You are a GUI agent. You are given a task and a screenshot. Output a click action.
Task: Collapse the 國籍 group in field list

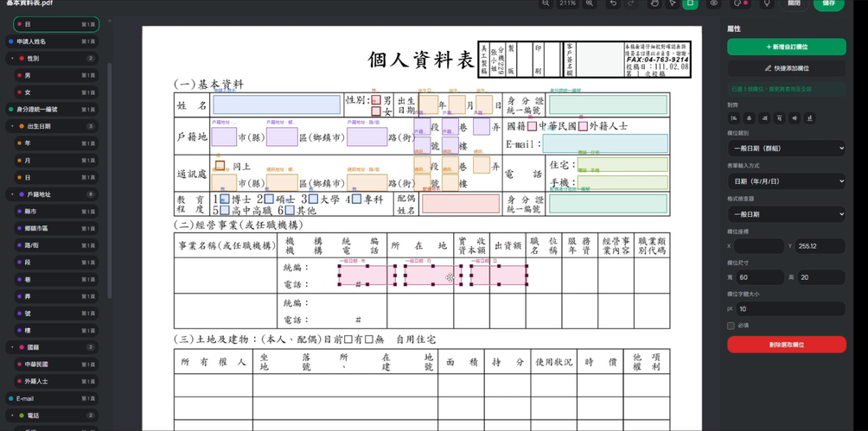(12, 347)
